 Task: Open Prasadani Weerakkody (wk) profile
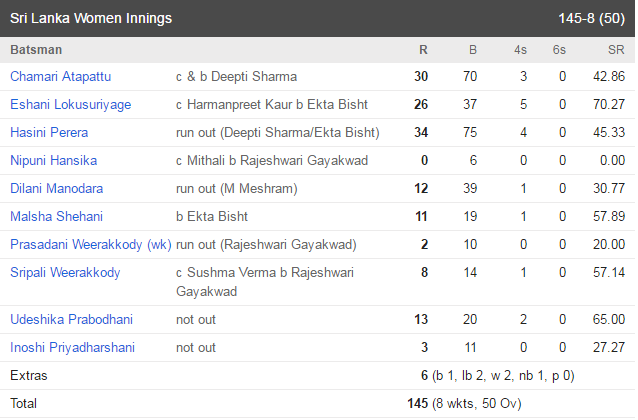(x=91, y=245)
